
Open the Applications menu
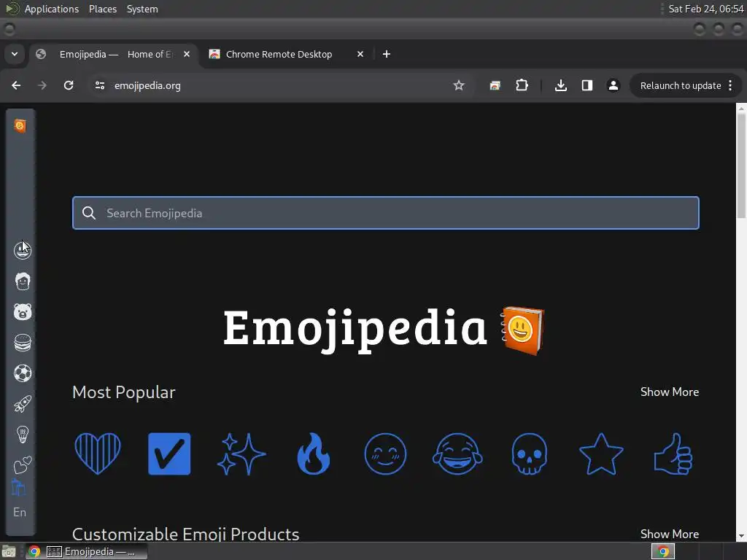(x=52, y=9)
